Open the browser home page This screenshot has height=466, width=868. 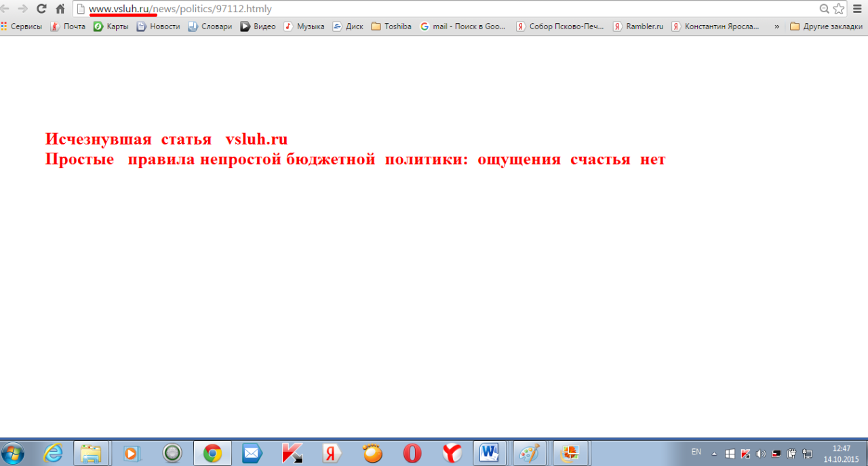[60, 9]
